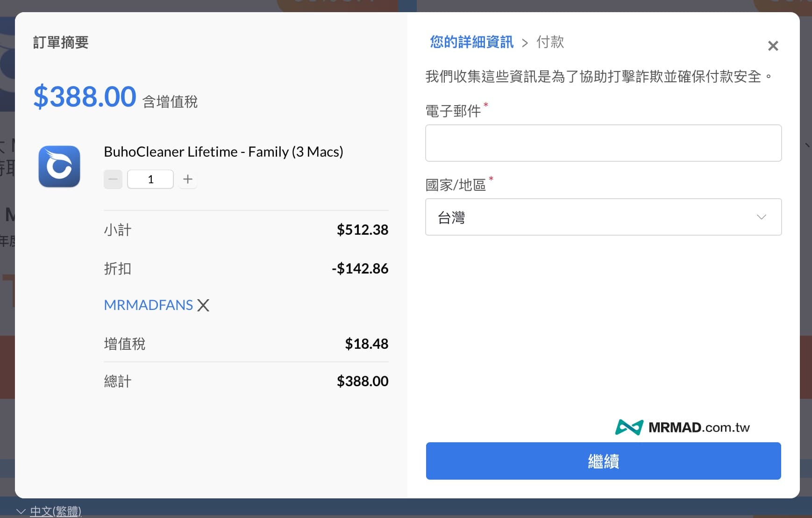
Task: Click the MRMADFANS coupon code
Action: click(148, 305)
